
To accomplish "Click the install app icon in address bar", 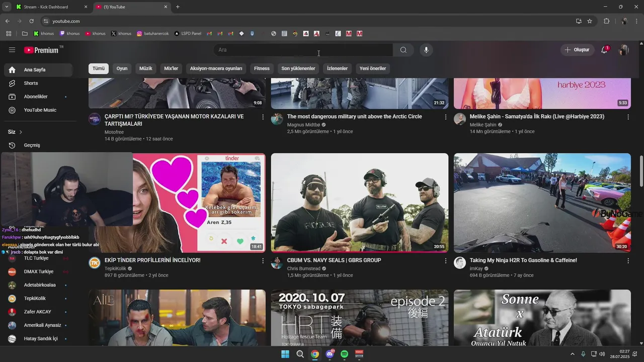I will (x=579, y=21).
